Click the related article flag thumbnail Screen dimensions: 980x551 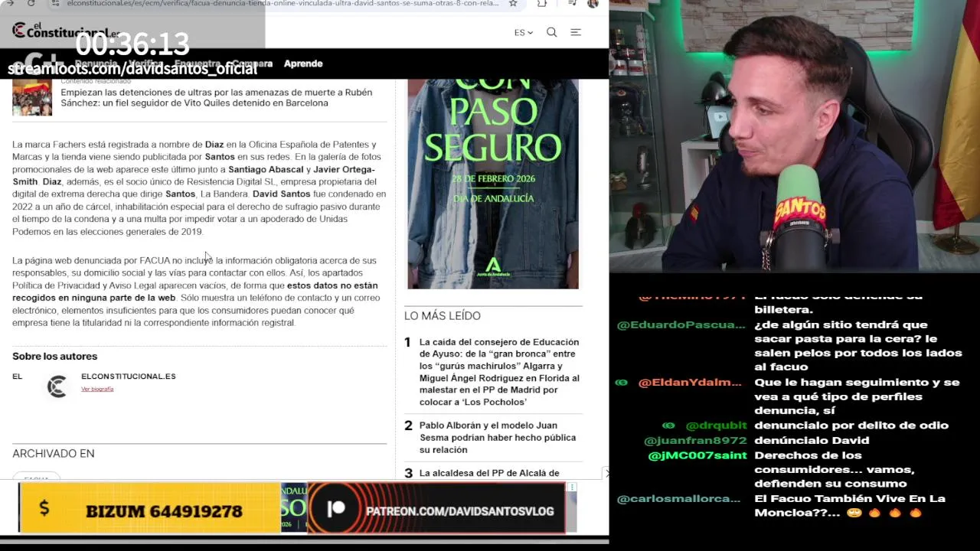click(x=32, y=96)
